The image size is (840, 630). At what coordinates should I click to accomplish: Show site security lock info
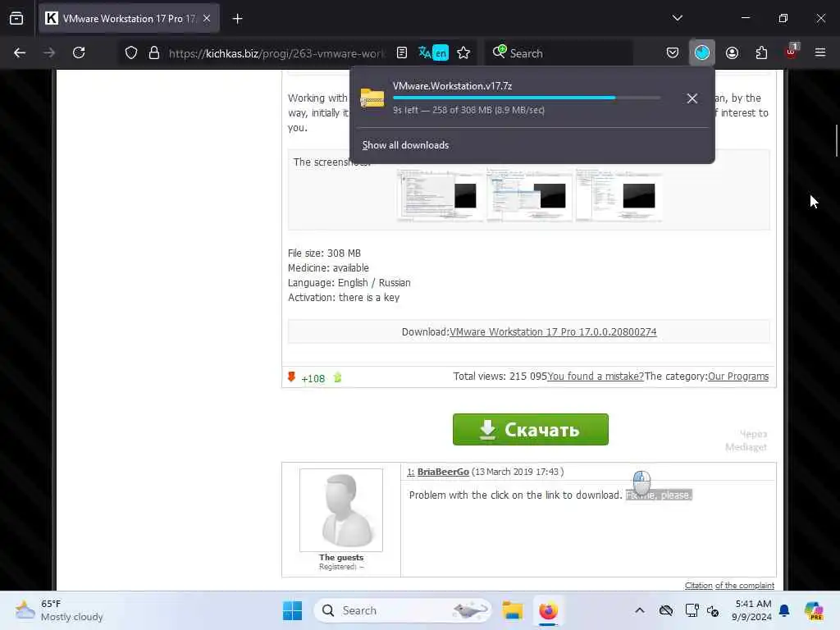pyautogui.click(x=154, y=53)
